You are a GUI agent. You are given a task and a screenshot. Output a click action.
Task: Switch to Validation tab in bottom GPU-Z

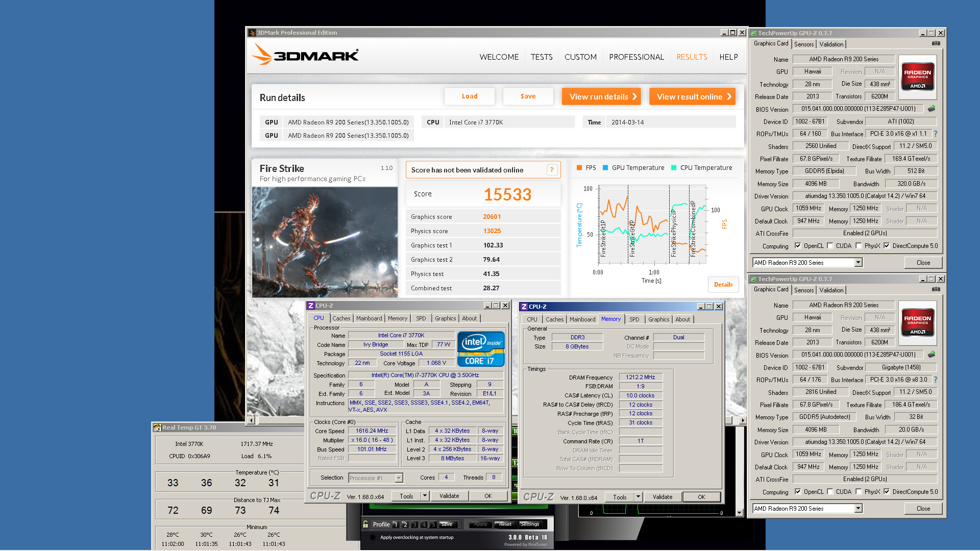coord(831,290)
